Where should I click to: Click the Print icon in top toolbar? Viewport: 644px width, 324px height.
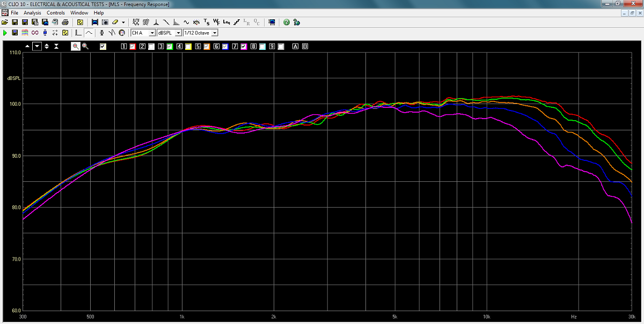65,22
